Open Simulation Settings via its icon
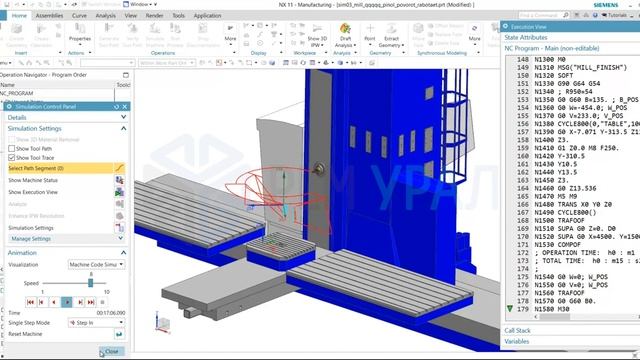640x360 pixels. coord(119,228)
